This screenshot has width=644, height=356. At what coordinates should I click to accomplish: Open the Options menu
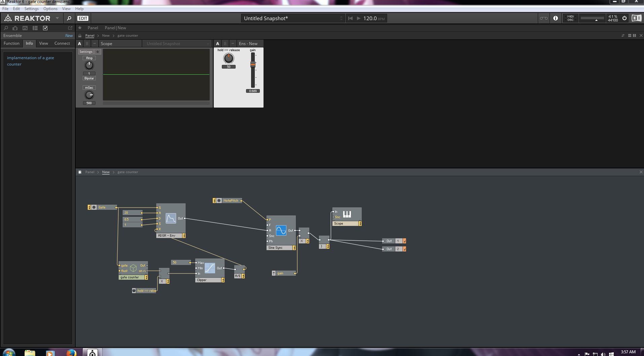(50, 9)
